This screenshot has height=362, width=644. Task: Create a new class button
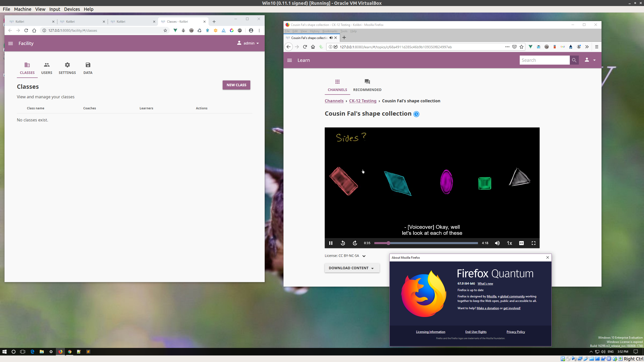click(x=236, y=85)
